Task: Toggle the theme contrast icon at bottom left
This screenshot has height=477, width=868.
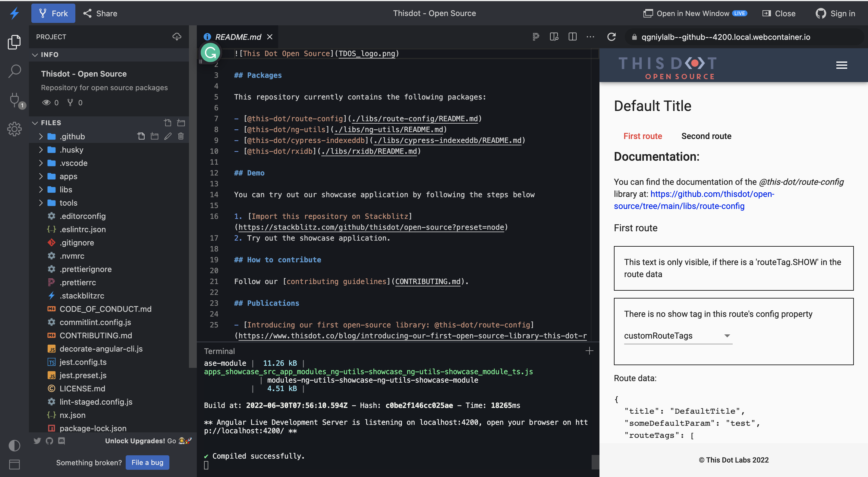Action: point(14,446)
